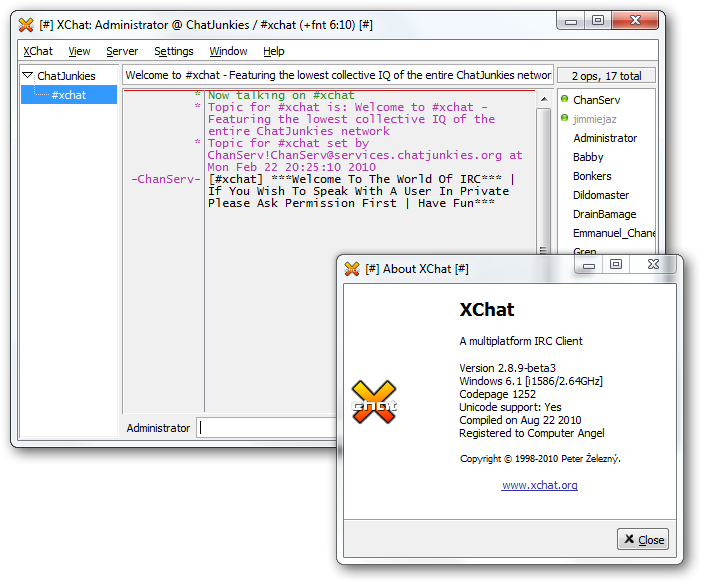Select Administrator in user list
The width and height of the screenshot is (702, 583).
click(x=605, y=138)
